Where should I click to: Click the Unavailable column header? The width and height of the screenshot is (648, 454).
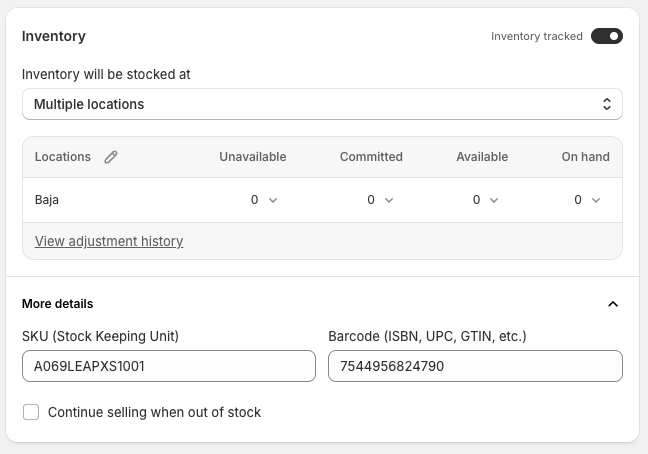[253, 157]
